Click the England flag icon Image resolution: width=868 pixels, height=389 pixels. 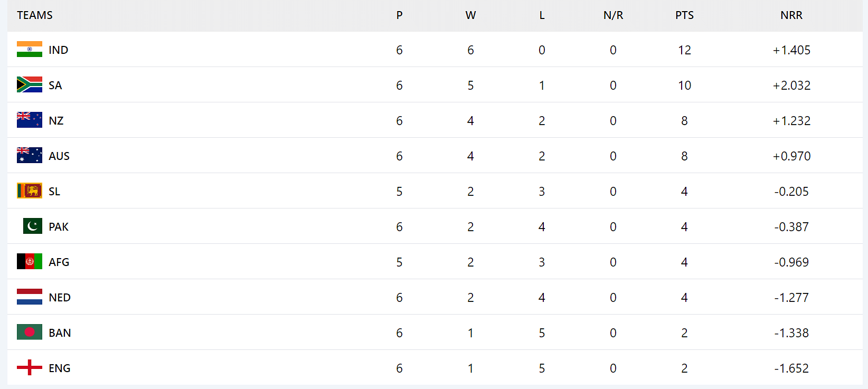30,368
